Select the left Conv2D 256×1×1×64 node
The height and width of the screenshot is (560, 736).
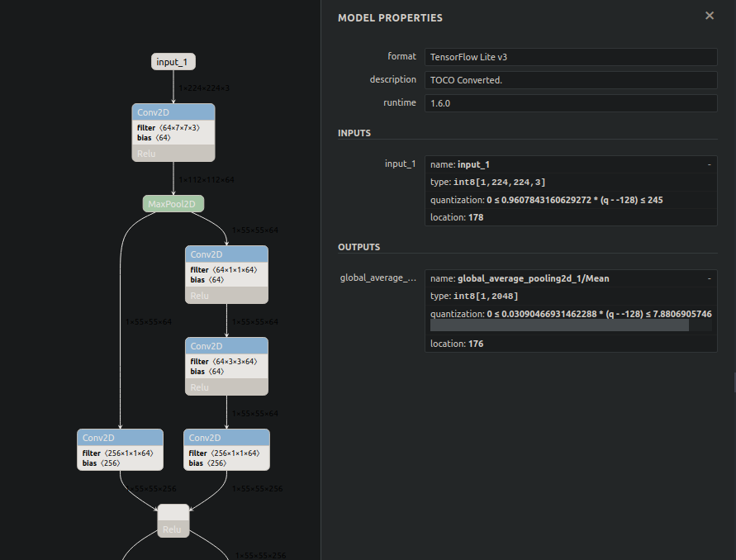point(120,438)
